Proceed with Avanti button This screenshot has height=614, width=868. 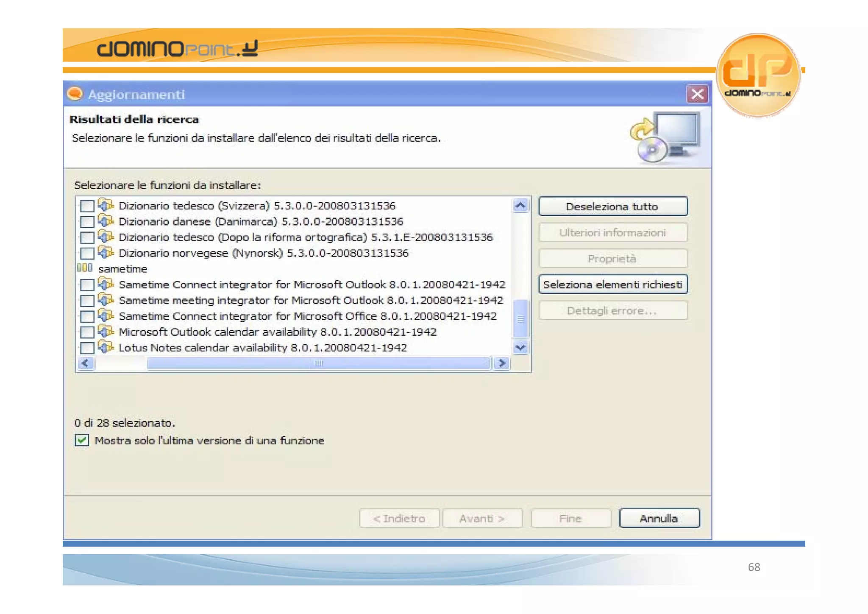coord(482,518)
